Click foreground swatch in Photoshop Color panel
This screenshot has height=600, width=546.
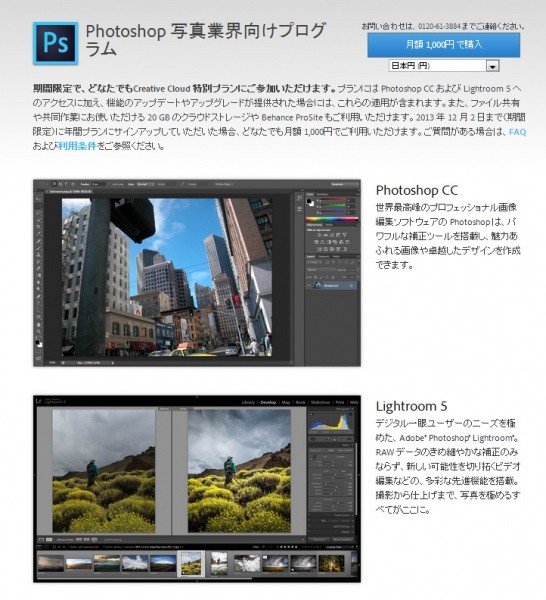(x=309, y=201)
